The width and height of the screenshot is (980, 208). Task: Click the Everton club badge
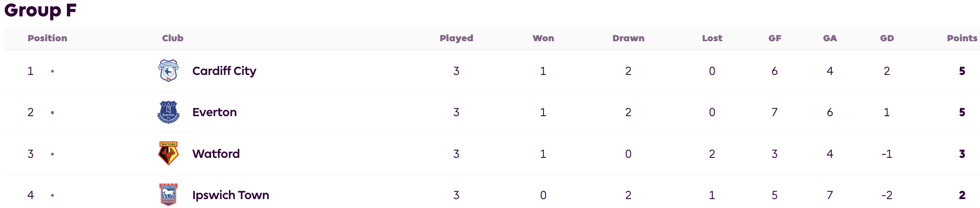168,112
